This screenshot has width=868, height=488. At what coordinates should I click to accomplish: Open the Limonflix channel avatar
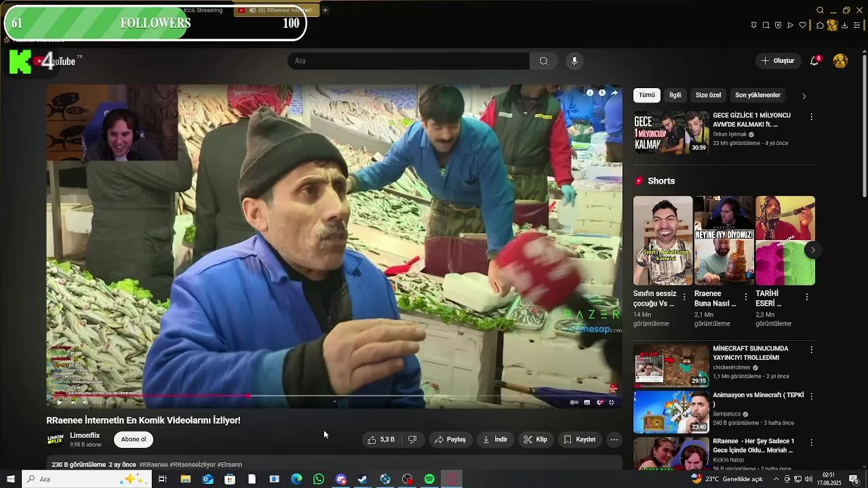pyautogui.click(x=55, y=440)
